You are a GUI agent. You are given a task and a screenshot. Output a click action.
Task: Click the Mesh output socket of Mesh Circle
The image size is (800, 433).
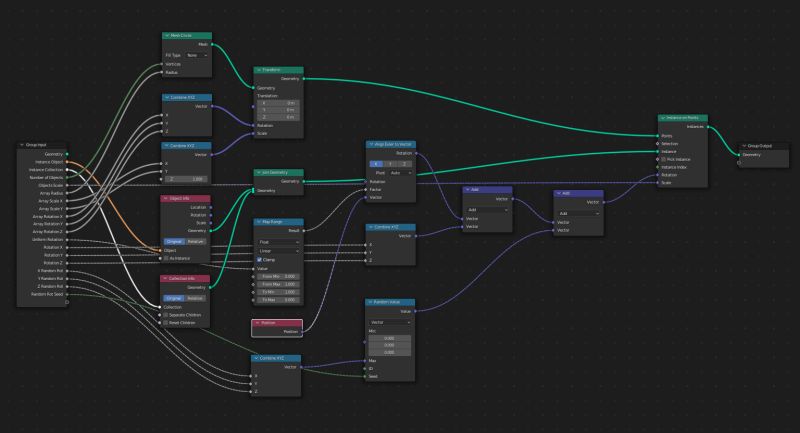212,44
